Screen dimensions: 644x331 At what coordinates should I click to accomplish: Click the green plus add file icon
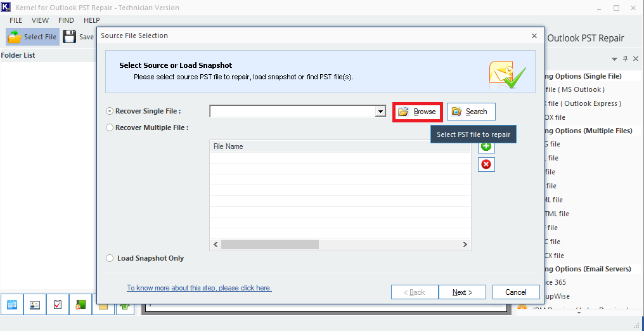click(486, 146)
